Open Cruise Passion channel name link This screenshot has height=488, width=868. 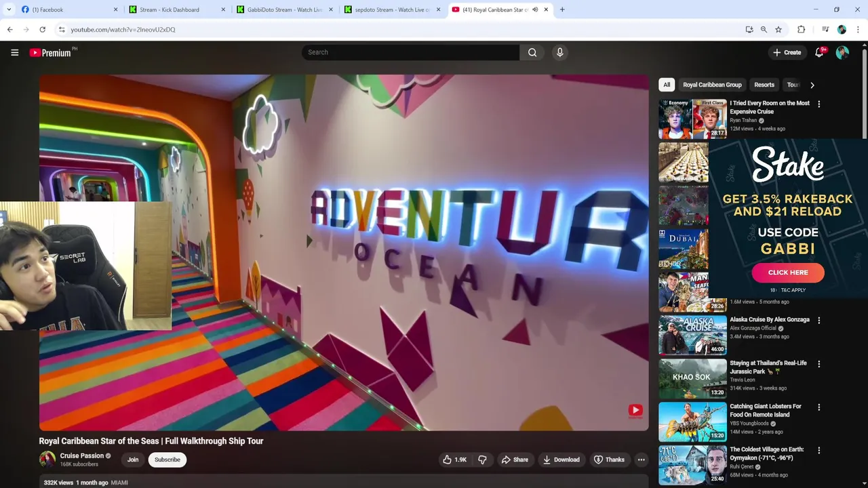[82, 455]
